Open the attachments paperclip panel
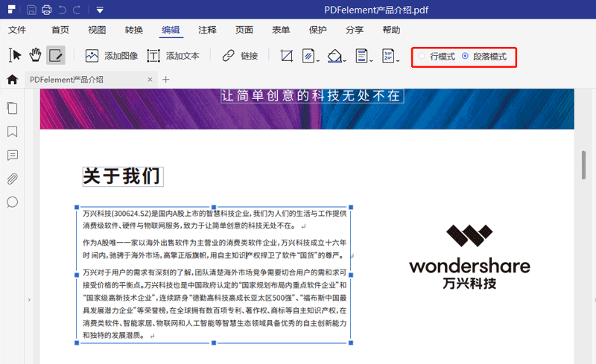 click(x=12, y=179)
